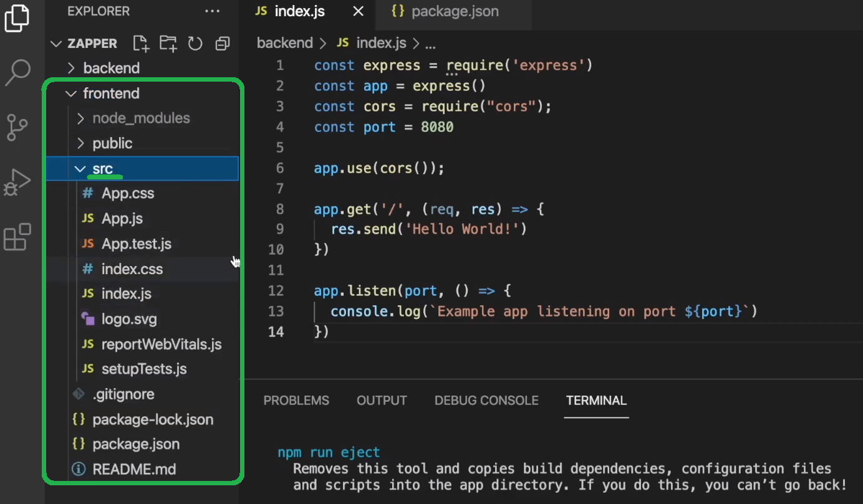Click app.use(cors()) on line 6
This screenshot has height=504, width=863.
378,168
